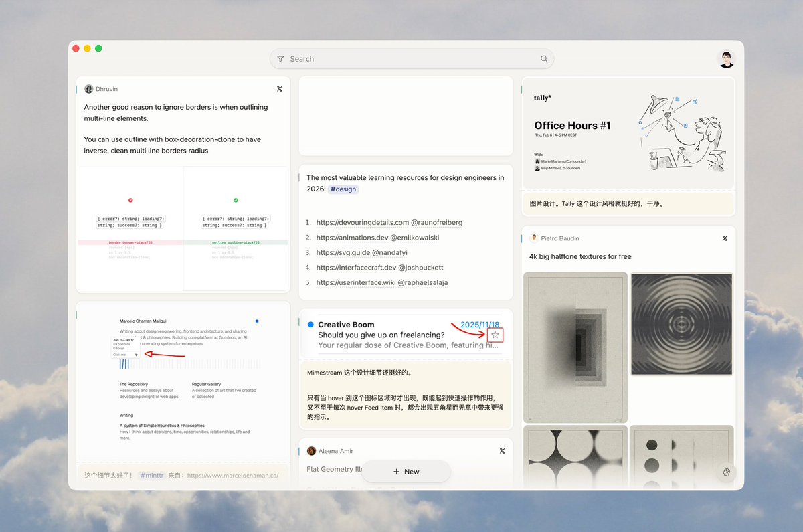Click the X logo on Dhruvin's card
This screenshot has height=532, width=803.
[280, 89]
